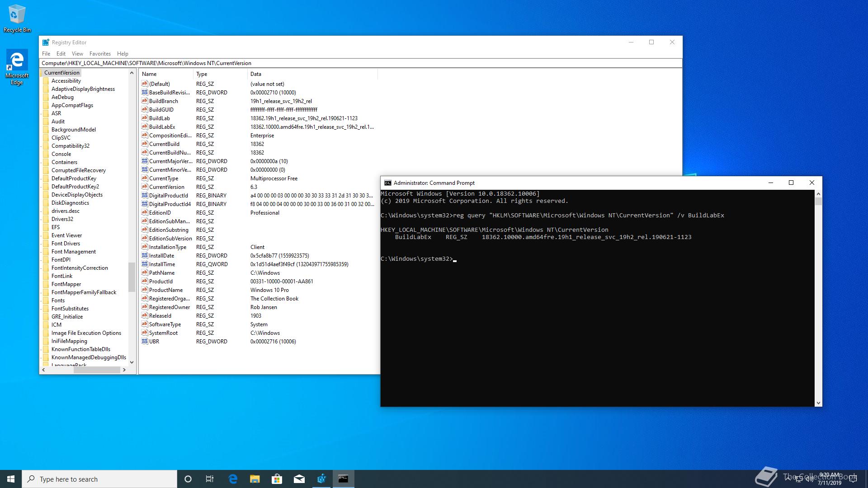Screen dimensions: 868x488
Task: Click the tree pane vertical scrollbar thumb
Action: 132,277
